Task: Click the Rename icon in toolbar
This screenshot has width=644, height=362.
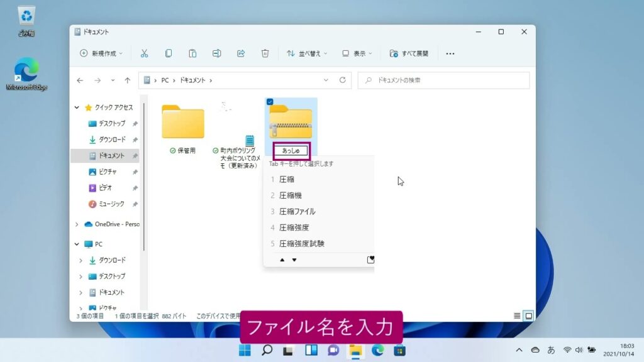Action: tap(216, 53)
